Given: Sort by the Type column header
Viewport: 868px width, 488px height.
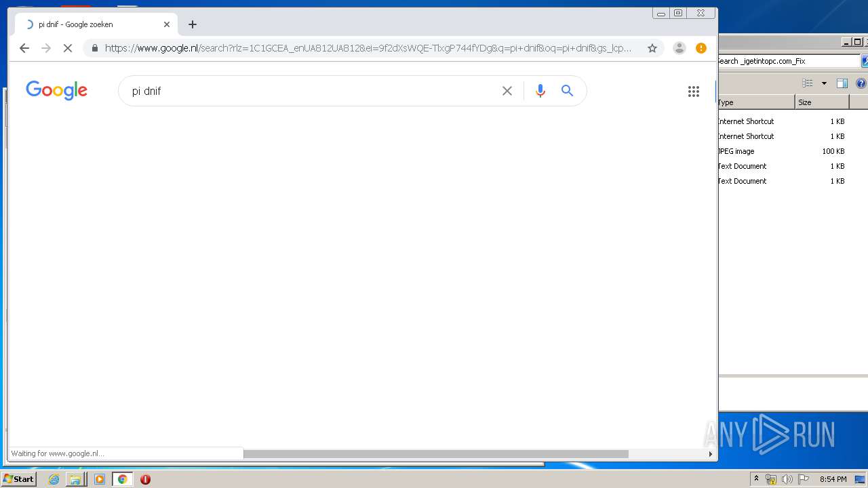Looking at the screenshot, I should click(756, 102).
